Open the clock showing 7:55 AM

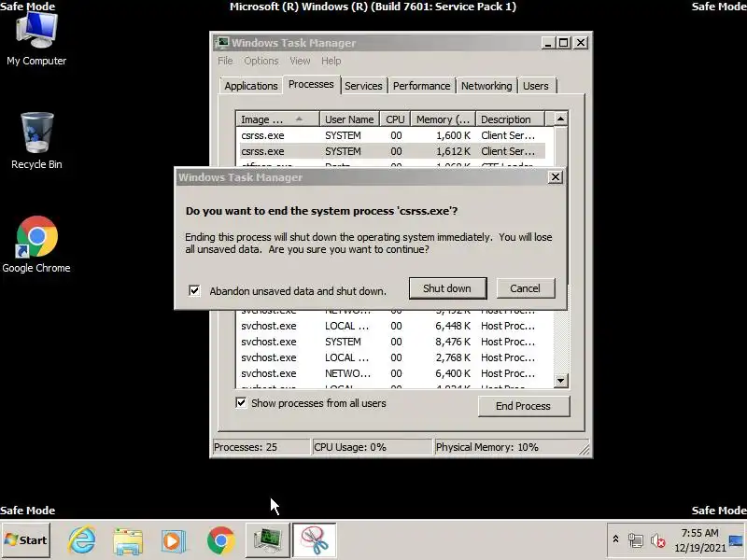click(699, 540)
